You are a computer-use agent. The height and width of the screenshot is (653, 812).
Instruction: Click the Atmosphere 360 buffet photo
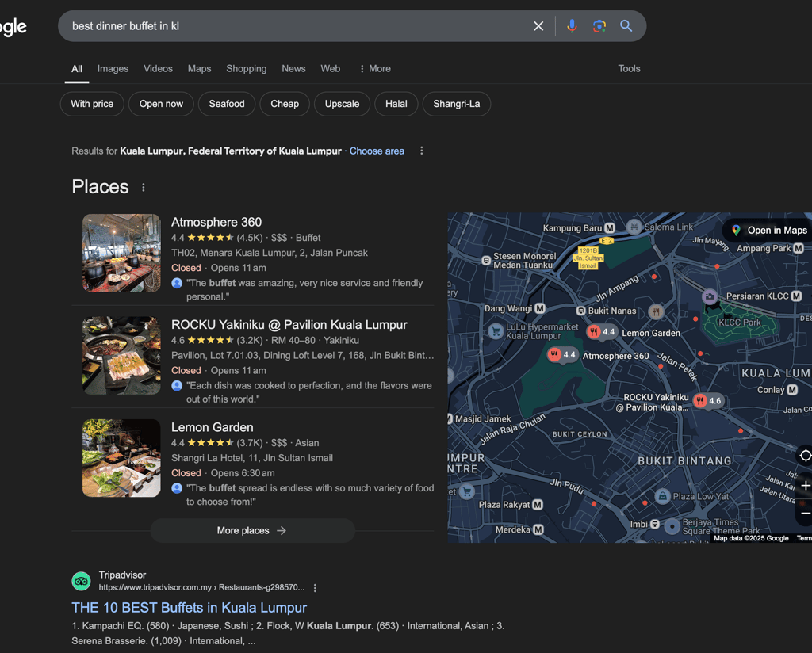pyautogui.click(x=121, y=253)
